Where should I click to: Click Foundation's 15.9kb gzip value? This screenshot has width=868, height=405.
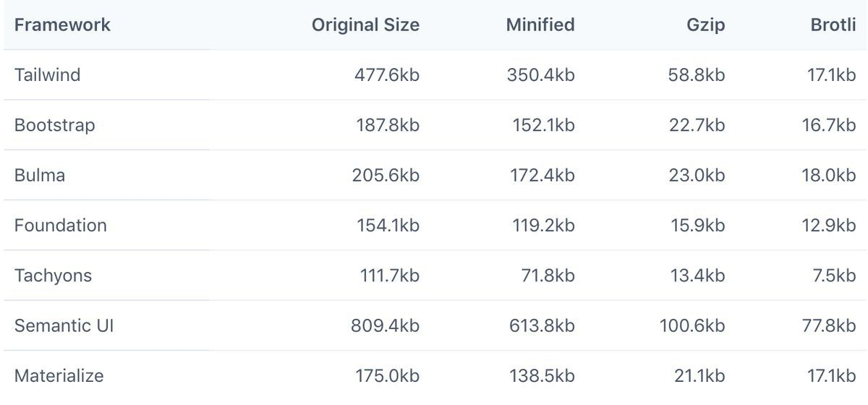click(697, 225)
